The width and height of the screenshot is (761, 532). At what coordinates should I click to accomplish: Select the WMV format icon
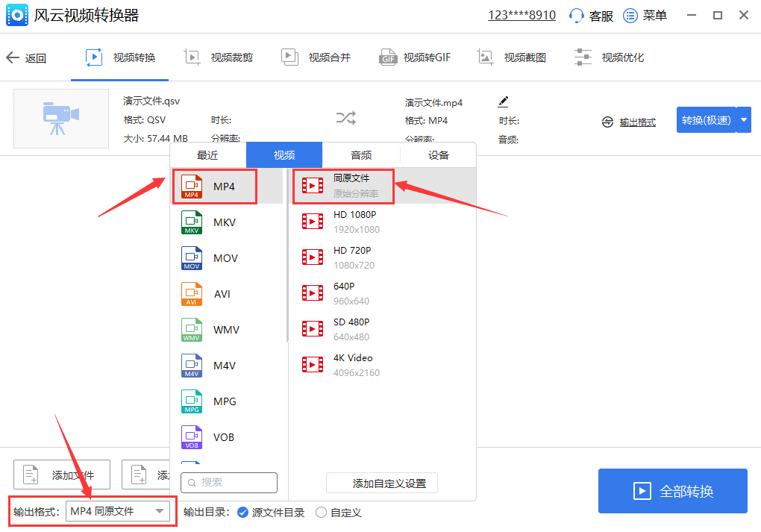coord(192,330)
